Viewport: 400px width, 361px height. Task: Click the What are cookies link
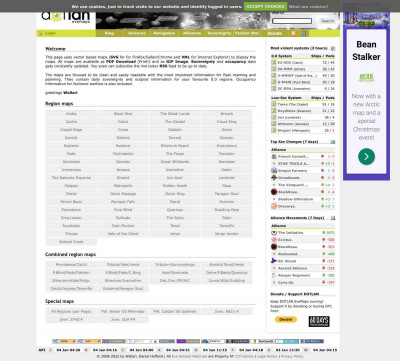coord(308,6)
